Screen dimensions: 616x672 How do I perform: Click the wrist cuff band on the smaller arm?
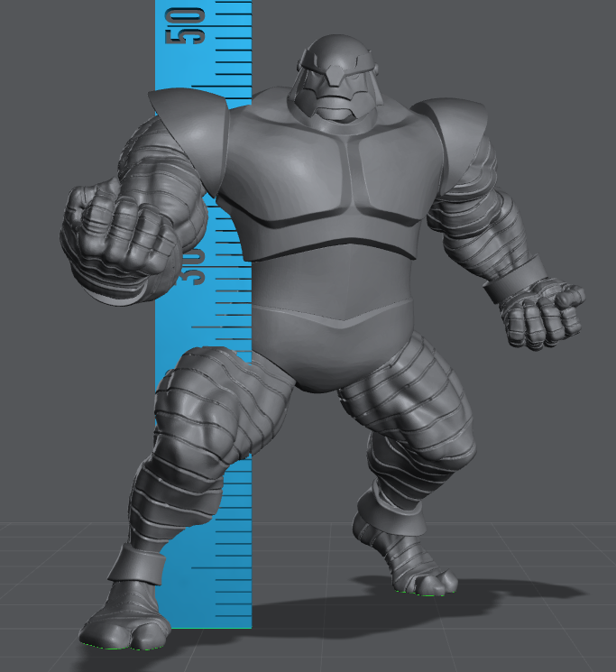(x=511, y=281)
